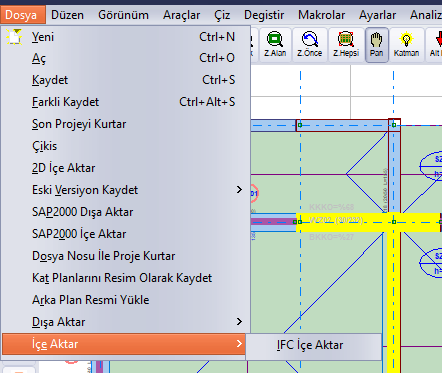Choose IFC İçe Aktar from submenu
442x373 pixels.
tap(314, 345)
